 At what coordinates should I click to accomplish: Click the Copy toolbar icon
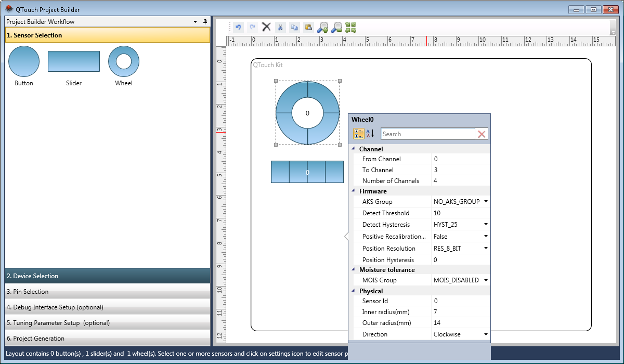(x=294, y=27)
